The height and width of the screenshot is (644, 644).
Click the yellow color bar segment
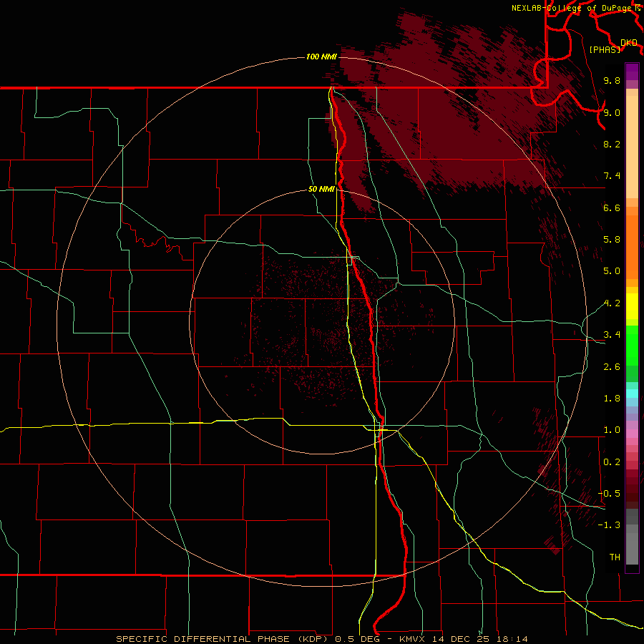coord(632,306)
